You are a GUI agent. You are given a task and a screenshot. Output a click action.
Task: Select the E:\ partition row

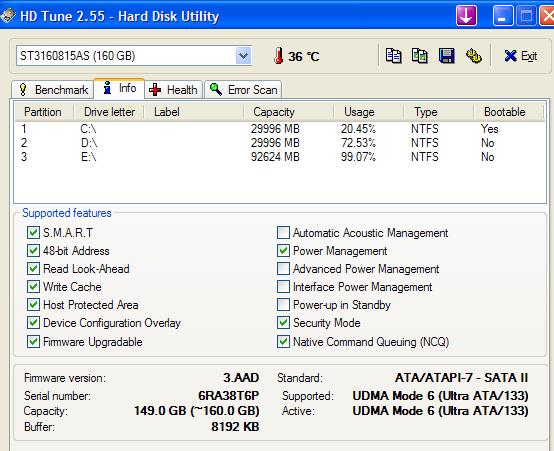(279, 157)
